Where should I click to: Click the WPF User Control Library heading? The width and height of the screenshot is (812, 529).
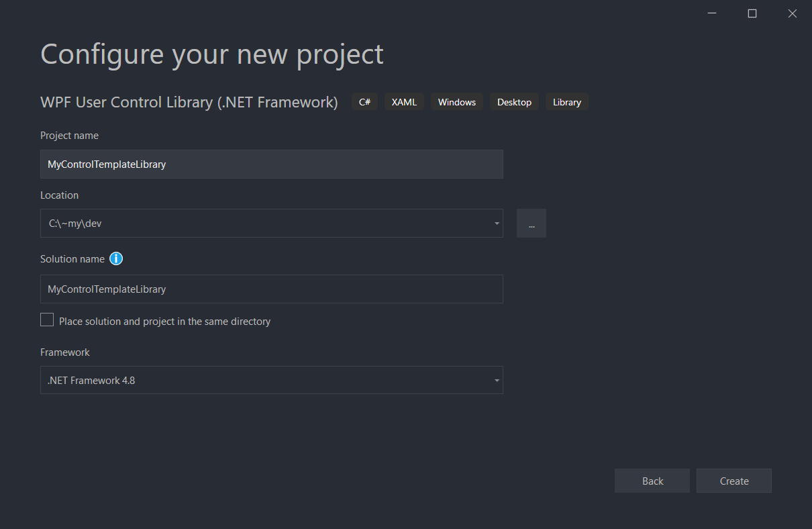click(x=189, y=102)
